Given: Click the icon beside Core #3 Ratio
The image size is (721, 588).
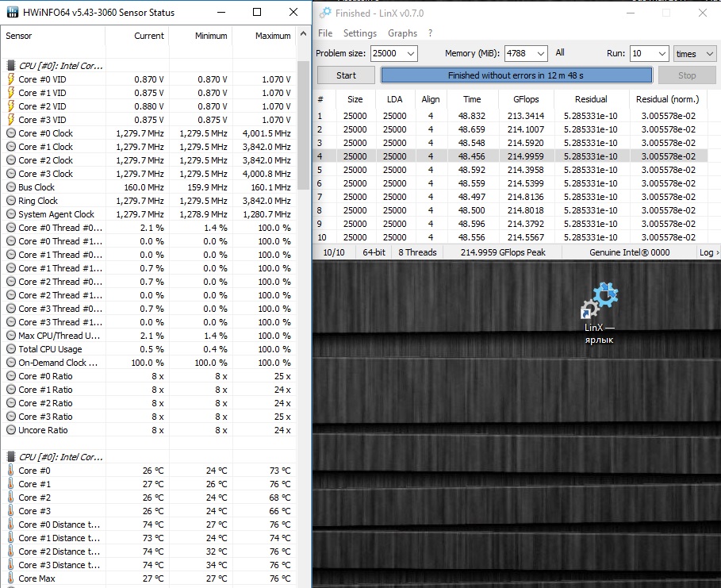Looking at the screenshot, I should pyautogui.click(x=11, y=417).
